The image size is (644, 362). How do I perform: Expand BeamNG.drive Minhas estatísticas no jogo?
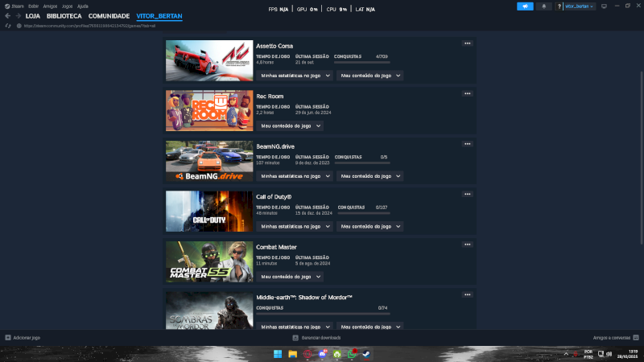coord(295,176)
